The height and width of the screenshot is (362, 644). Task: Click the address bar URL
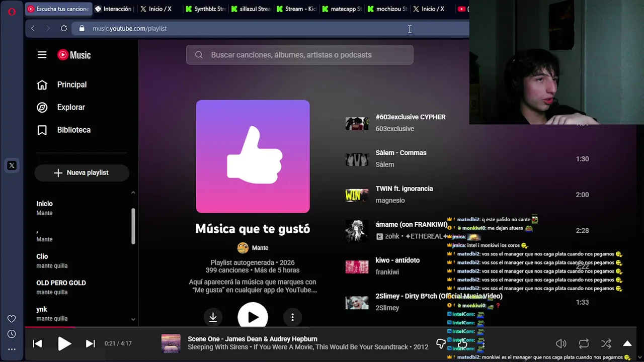pos(130,28)
